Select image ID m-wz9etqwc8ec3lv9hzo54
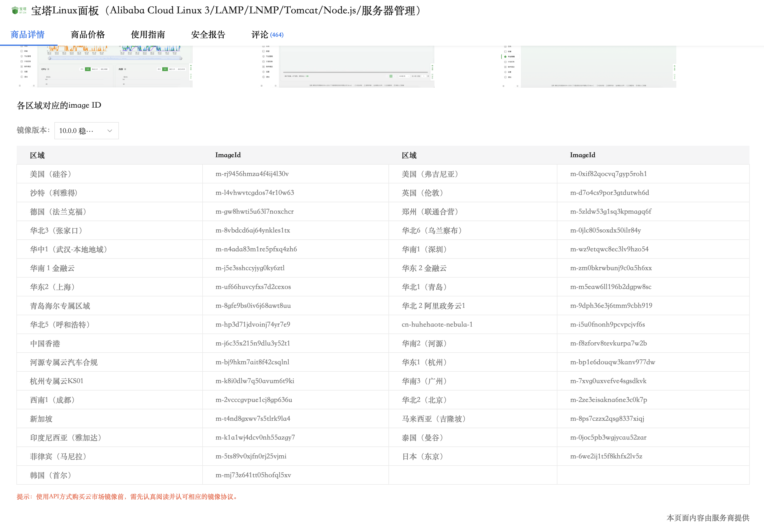 [x=610, y=249]
